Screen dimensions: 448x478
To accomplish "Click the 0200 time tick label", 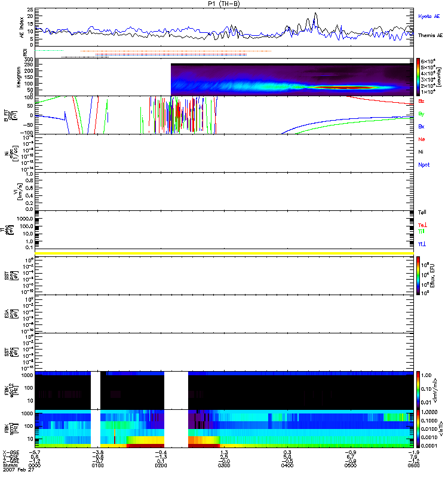I will [x=161, y=465].
